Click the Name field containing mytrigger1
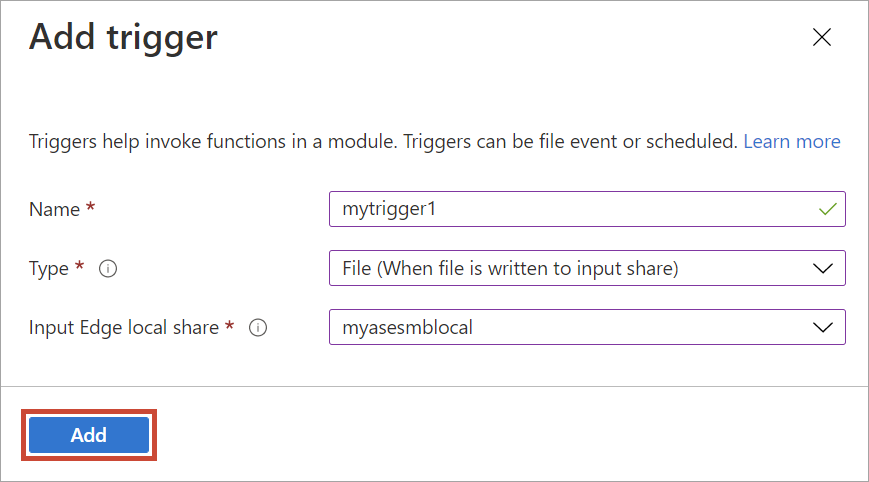869x482 pixels. point(587,209)
